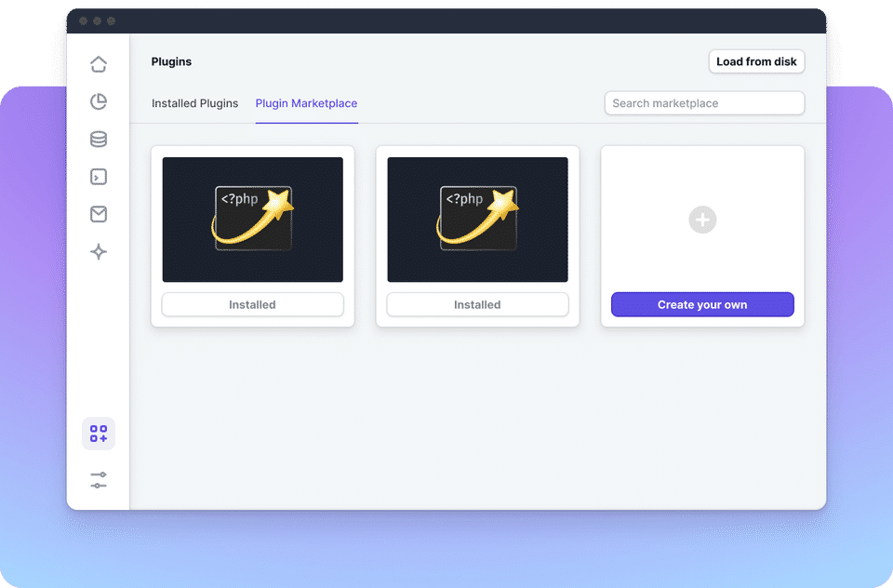Open the settings sliders icon
This screenshot has height=588, width=893.
click(x=99, y=480)
